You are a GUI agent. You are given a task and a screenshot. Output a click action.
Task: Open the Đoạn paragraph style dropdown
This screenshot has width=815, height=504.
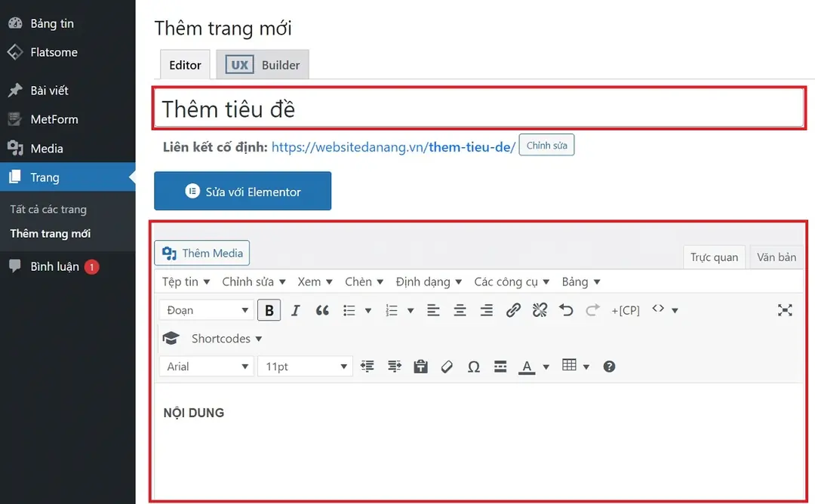coord(205,309)
